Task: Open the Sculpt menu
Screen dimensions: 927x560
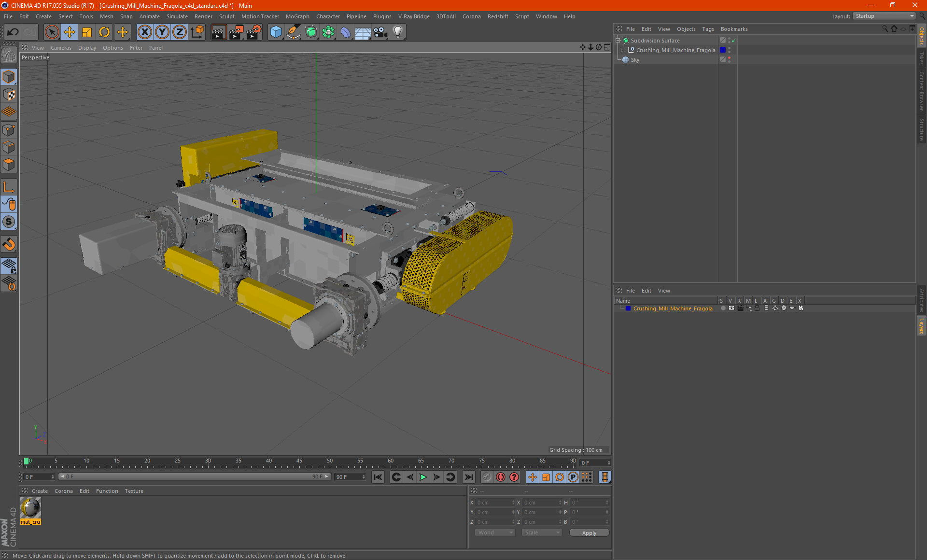Action: 226,16
